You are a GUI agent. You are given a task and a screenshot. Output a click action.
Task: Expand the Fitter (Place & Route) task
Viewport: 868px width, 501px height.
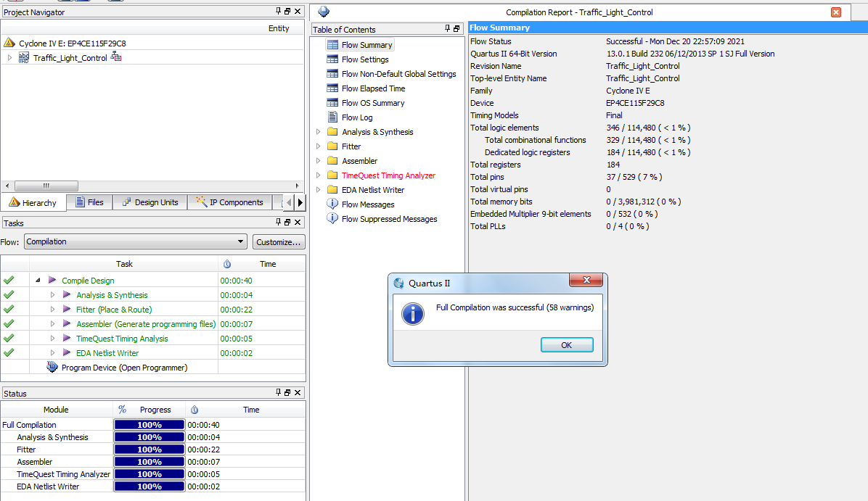click(x=52, y=309)
